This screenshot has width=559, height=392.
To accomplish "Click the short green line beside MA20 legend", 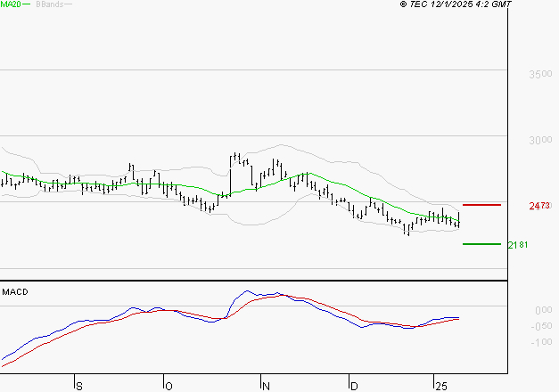I will point(27,4).
